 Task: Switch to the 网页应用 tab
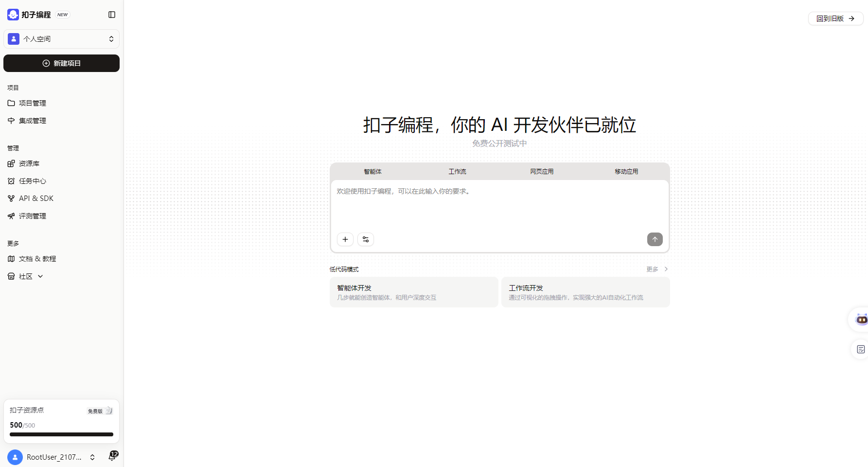[542, 171]
